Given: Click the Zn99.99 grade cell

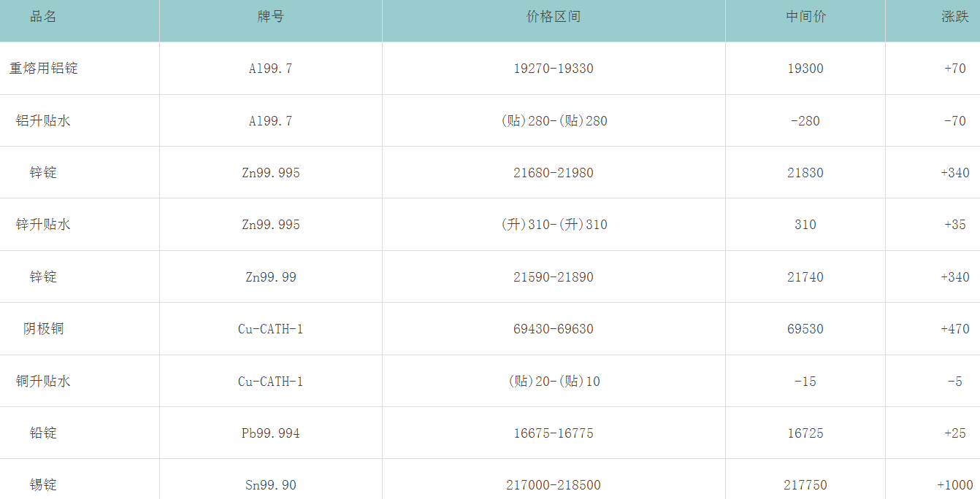Looking at the screenshot, I should pos(271,277).
